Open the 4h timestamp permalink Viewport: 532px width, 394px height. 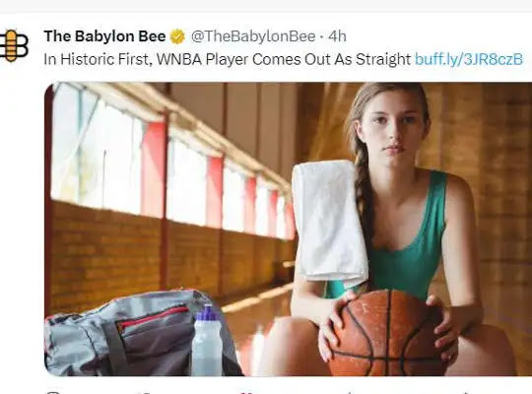337,36
